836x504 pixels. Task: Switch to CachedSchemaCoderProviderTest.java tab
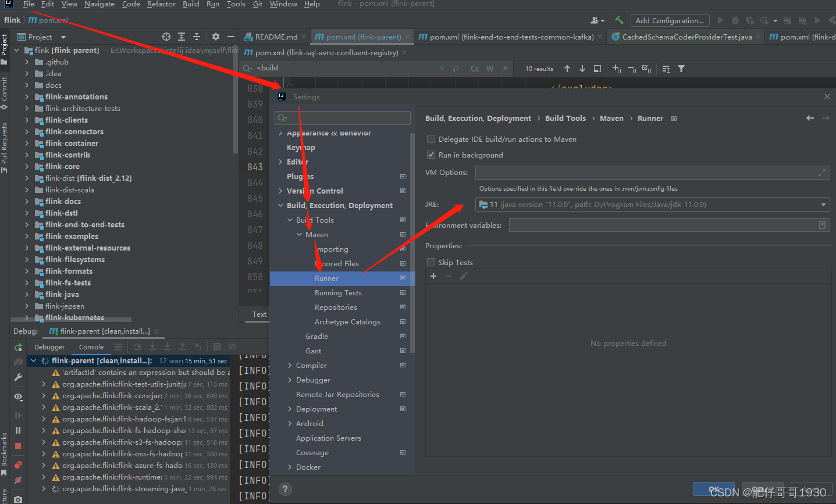pyautogui.click(x=686, y=37)
